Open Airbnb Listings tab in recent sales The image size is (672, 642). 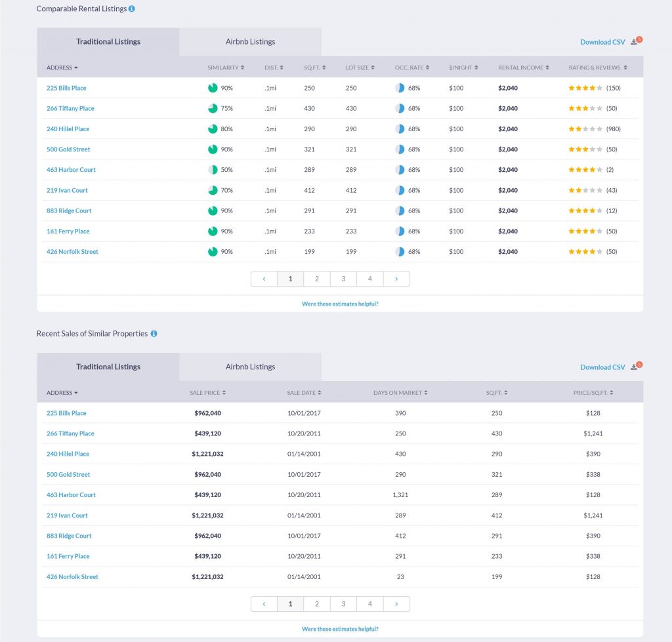(250, 367)
